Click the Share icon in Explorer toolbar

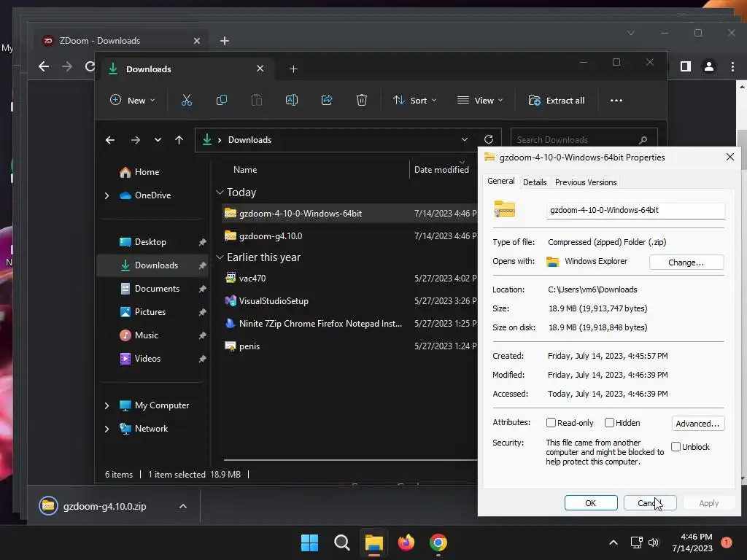click(327, 100)
